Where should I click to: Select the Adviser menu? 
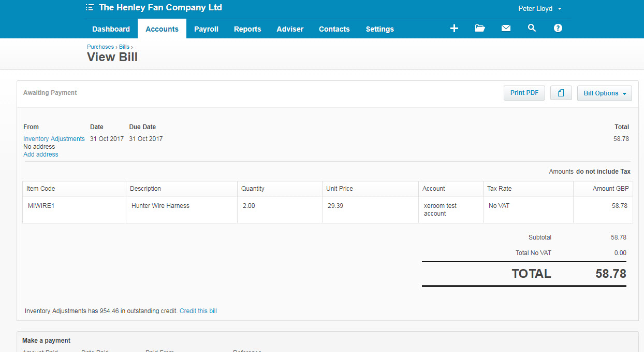[x=290, y=29]
